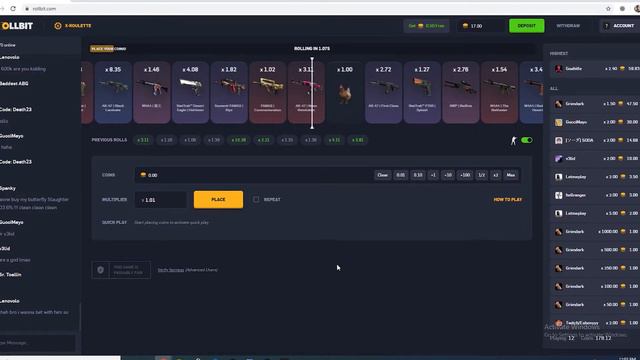Select the x2.78 AWP skin card
This screenshot has width=640, height=360.
click(x=460, y=92)
